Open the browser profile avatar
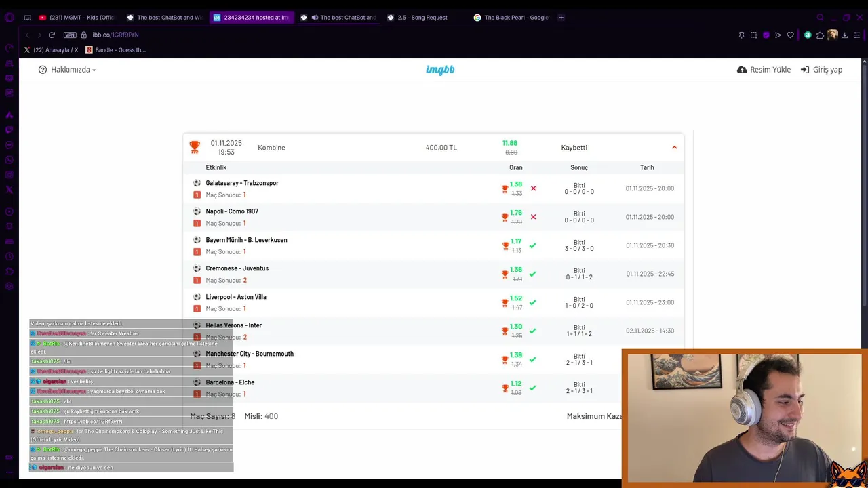Screen dimensions: 868x488 pos(832,35)
